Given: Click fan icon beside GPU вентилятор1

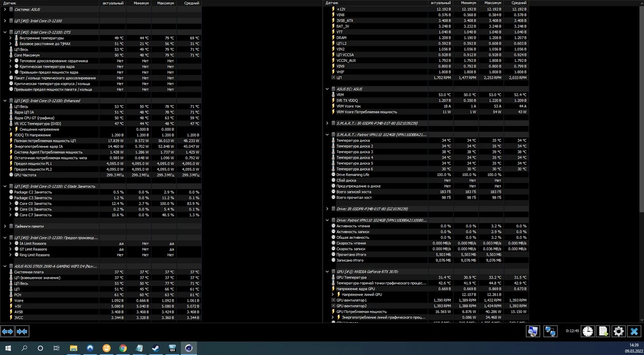Looking at the screenshot, I should 333,300.
